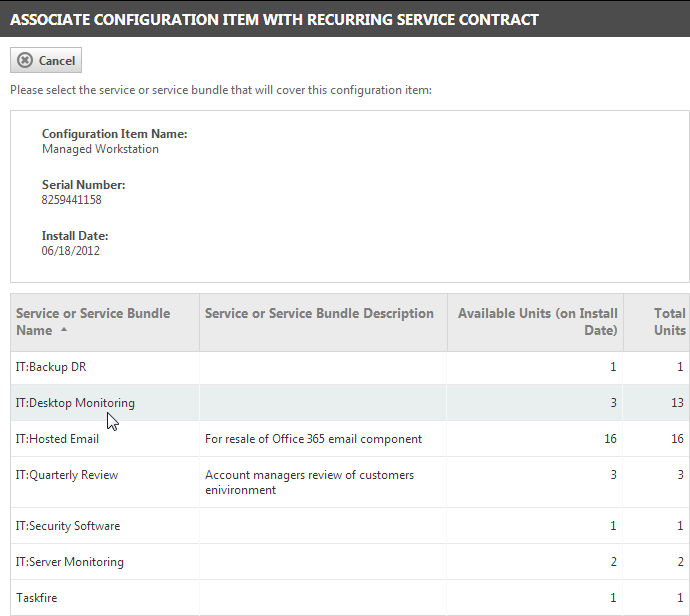Click the Cancel button's X icon
690x616 pixels.
[x=25, y=60]
